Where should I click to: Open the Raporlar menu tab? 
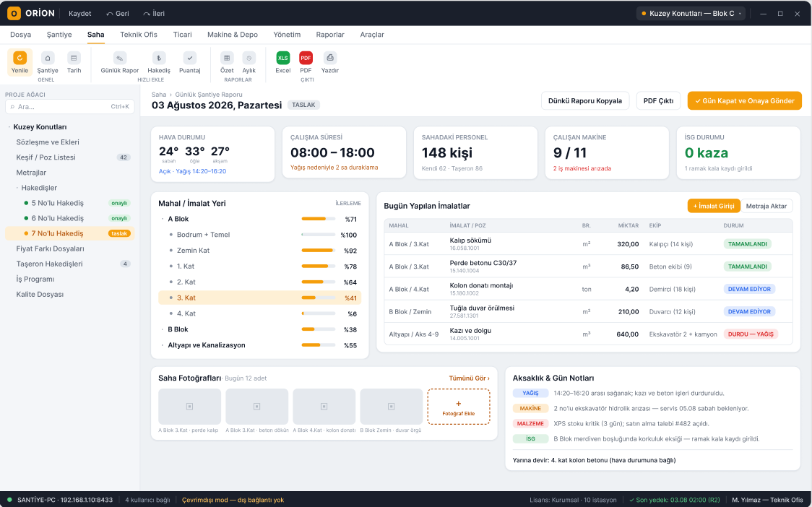(x=330, y=35)
